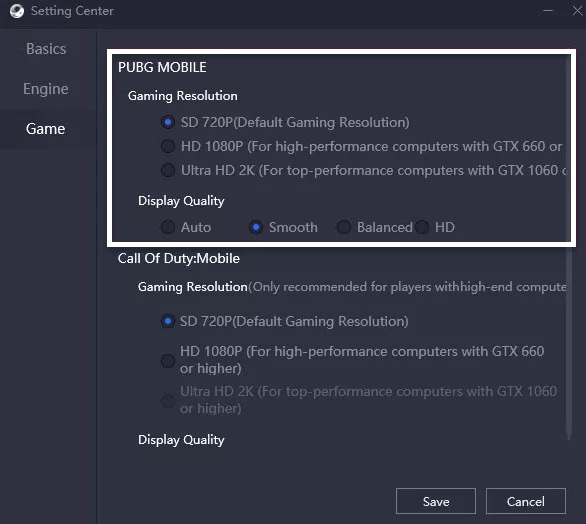Click the Setting Center title text
Viewport: 586px width, 524px height.
[x=72, y=11]
